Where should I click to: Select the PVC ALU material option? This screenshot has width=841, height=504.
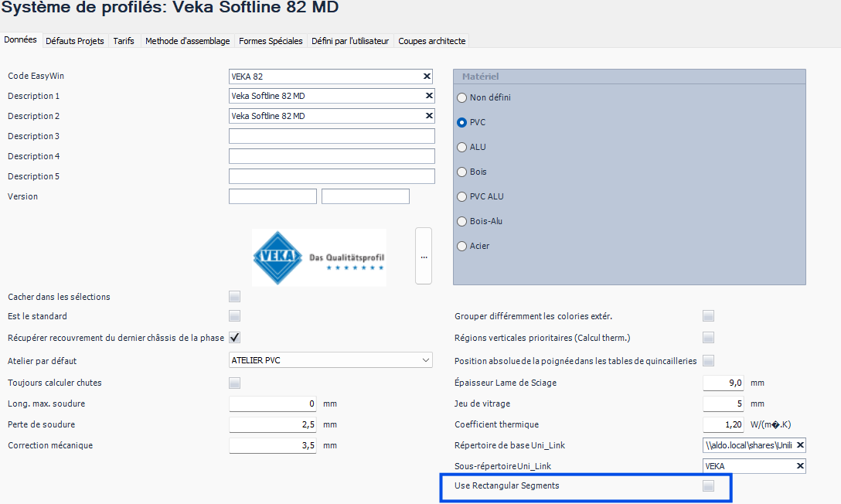[461, 196]
